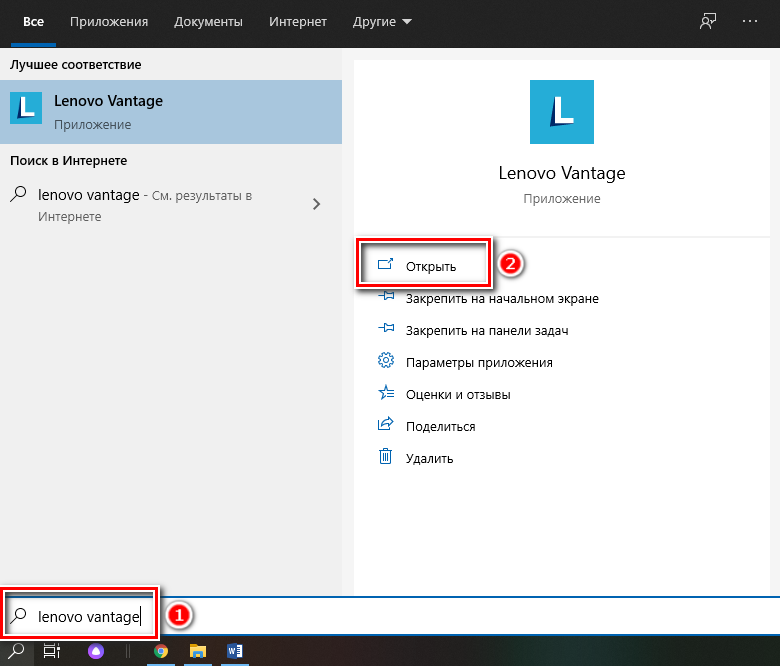Open the Приложения tab
Screen dimensions: 780x666
click(109, 22)
